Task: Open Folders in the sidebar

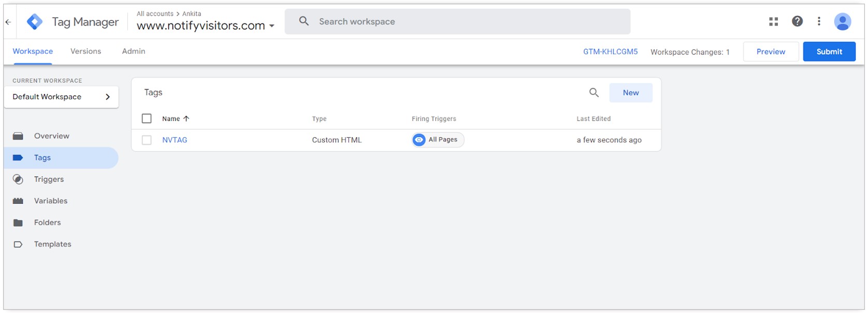Action: point(61,222)
